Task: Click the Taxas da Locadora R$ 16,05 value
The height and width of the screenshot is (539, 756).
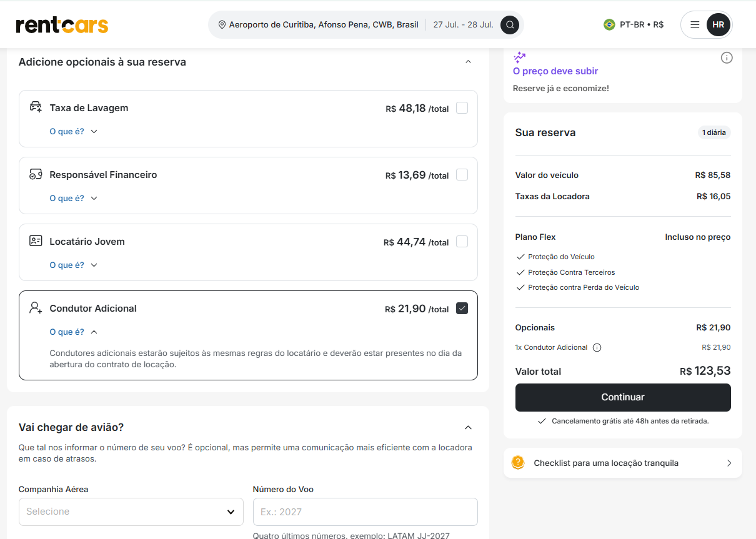Action: pos(714,196)
